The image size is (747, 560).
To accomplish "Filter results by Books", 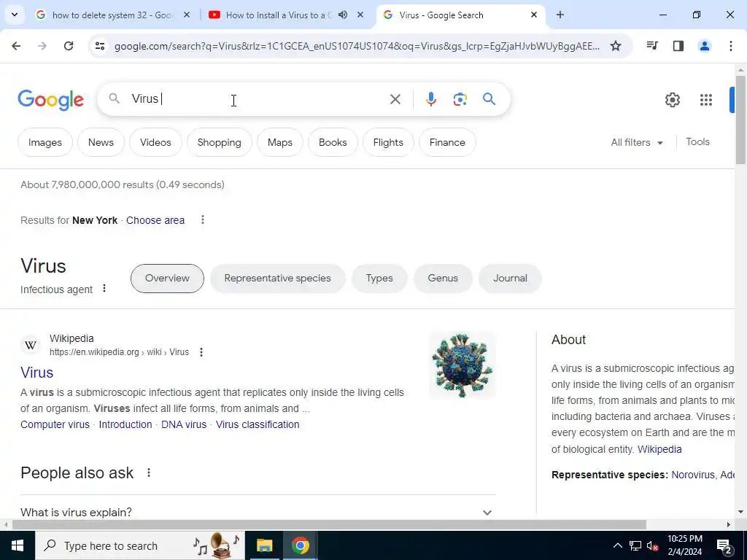I will tap(333, 142).
